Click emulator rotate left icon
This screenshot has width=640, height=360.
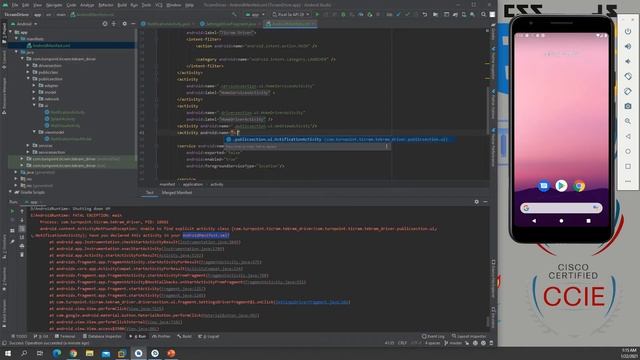coord(628,76)
